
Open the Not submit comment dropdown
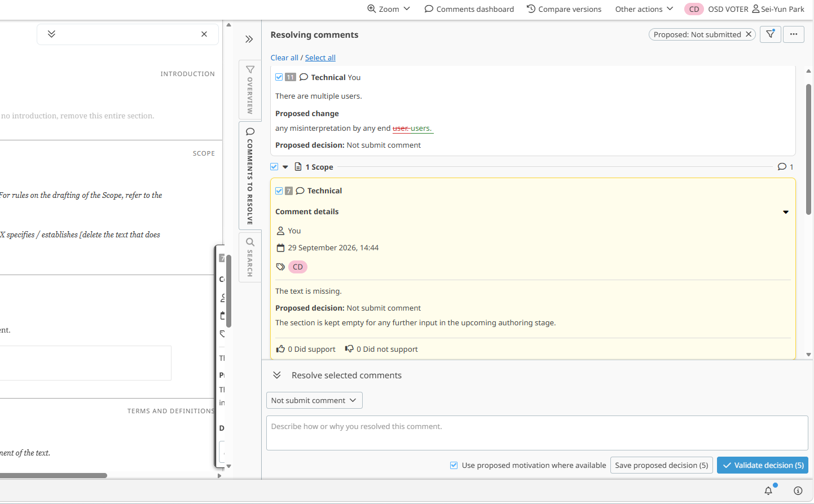[314, 400]
